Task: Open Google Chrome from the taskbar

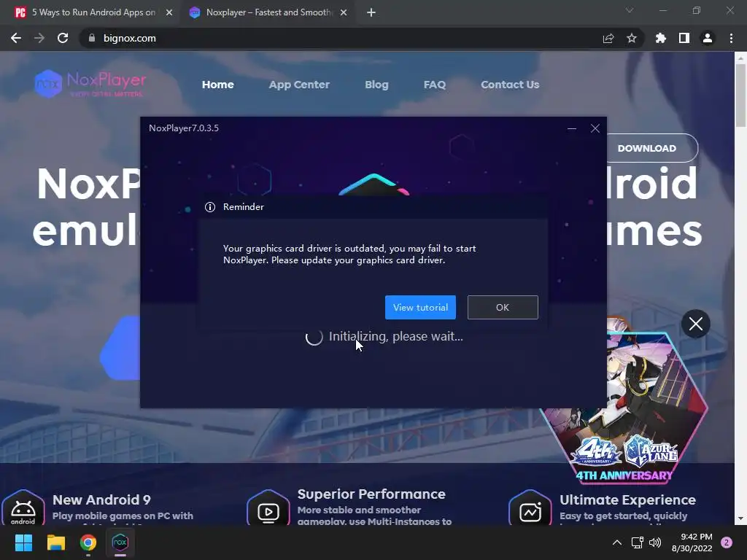Action: coord(88,542)
